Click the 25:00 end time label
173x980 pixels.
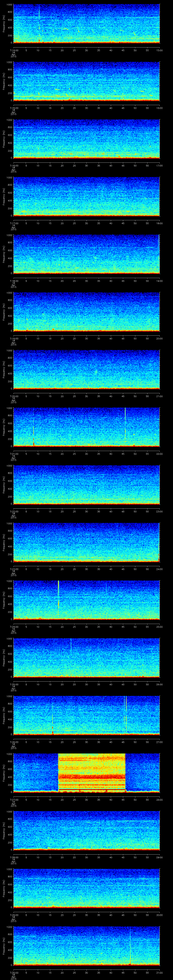coord(159,627)
